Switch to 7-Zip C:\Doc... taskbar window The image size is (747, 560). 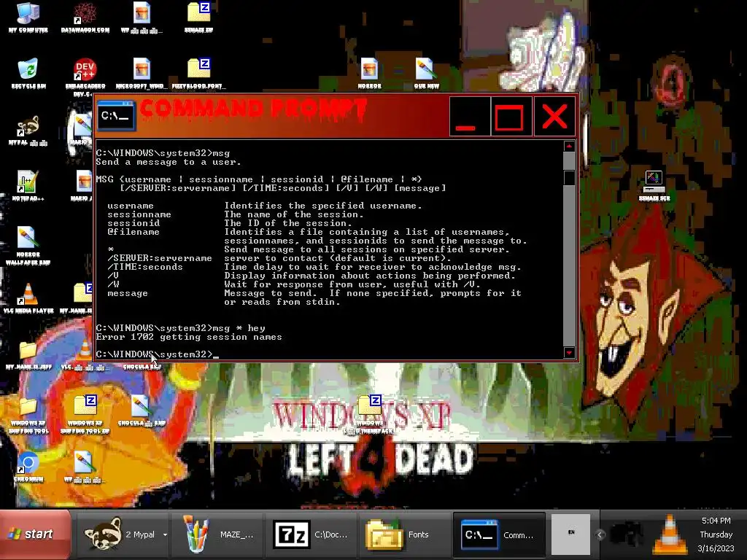(311, 534)
